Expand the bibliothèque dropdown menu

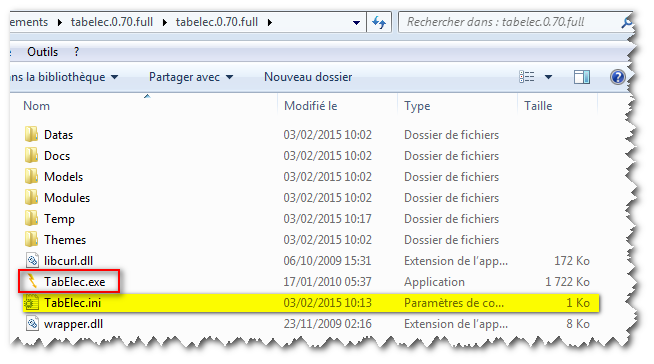pos(114,77)
